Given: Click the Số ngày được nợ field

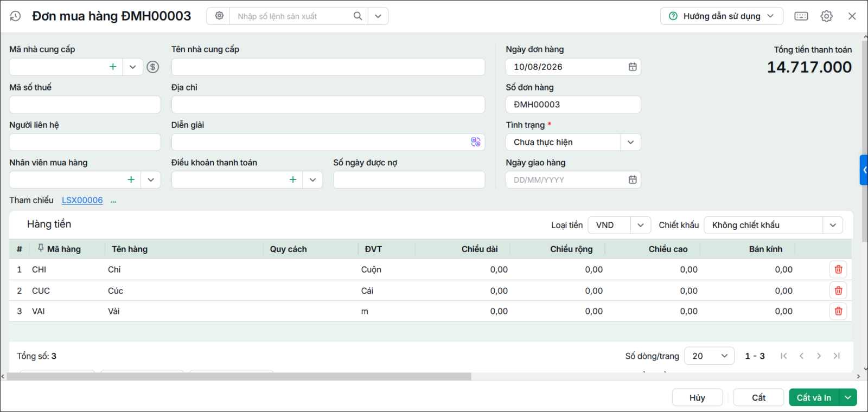Looking at the screenshot, I should pyautogui.click(x=409, y=179).
